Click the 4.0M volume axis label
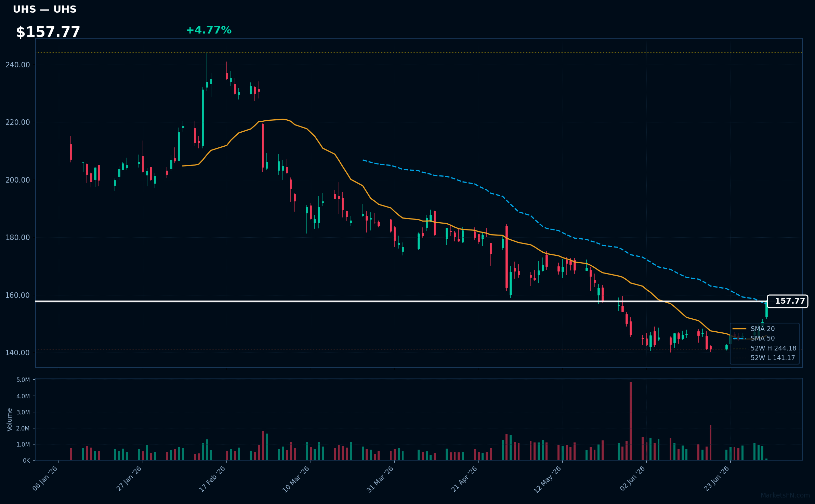The height and width of the screenshot is (504, 815). coord(23,396)
